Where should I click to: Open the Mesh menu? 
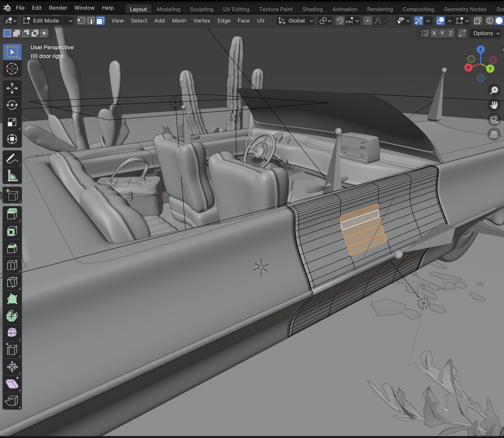point(179,21)
